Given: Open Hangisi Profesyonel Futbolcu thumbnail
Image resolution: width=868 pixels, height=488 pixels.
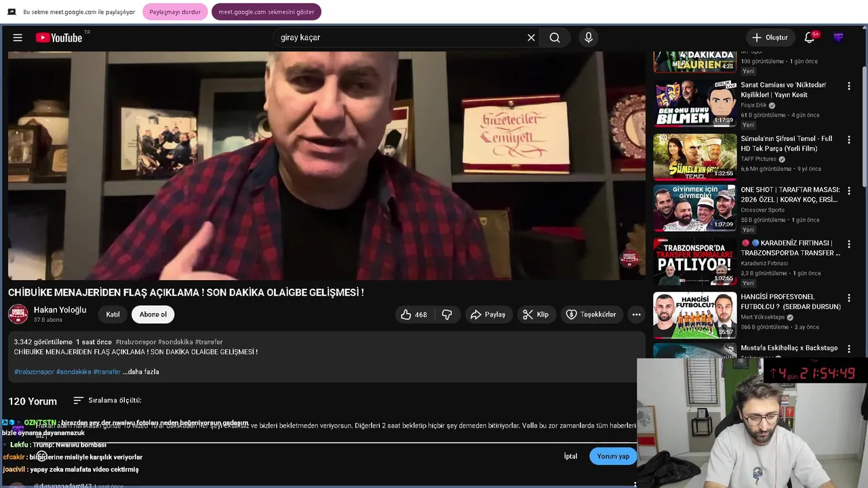Looking at the screenshot, I should point(695,315).
